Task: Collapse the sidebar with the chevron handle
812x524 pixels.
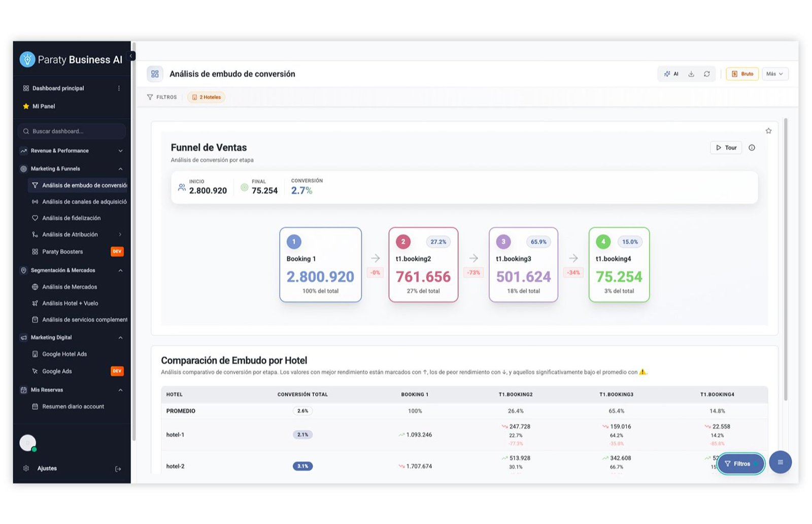Action: point(131,56)
